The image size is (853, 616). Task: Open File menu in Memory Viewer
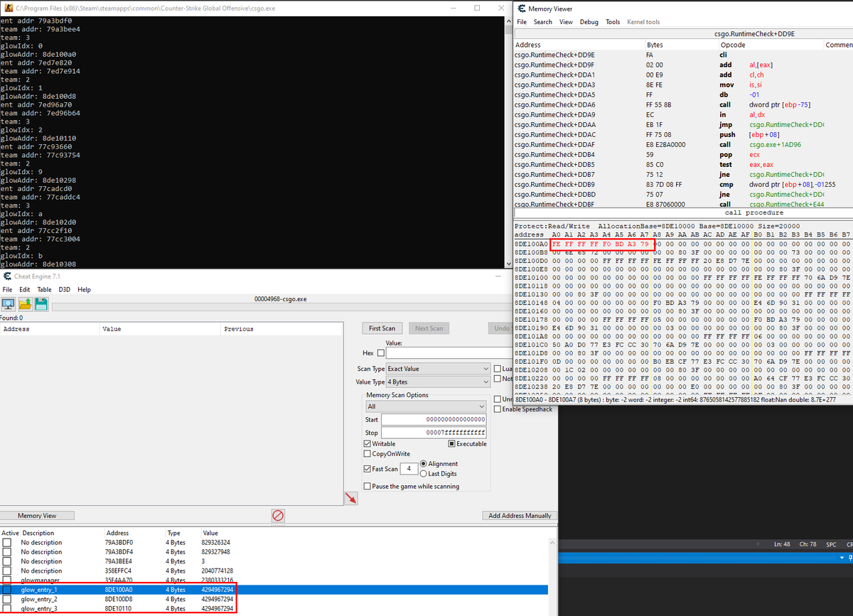click(x=522, y=22)
